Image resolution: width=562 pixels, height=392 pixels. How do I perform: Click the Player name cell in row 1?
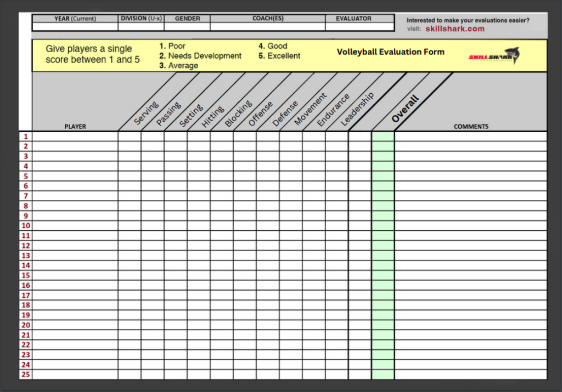(x=75, y=137)
